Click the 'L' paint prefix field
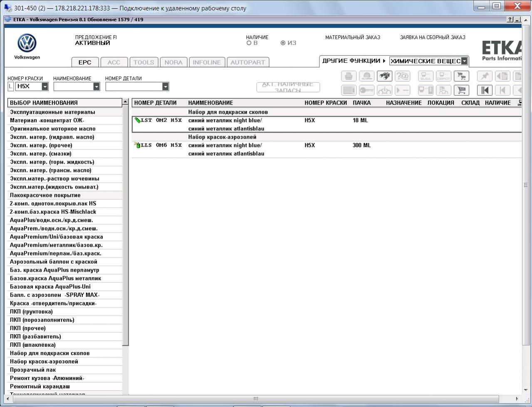The image size is (532, 407). pyautogui.click(x=10, y=87)
